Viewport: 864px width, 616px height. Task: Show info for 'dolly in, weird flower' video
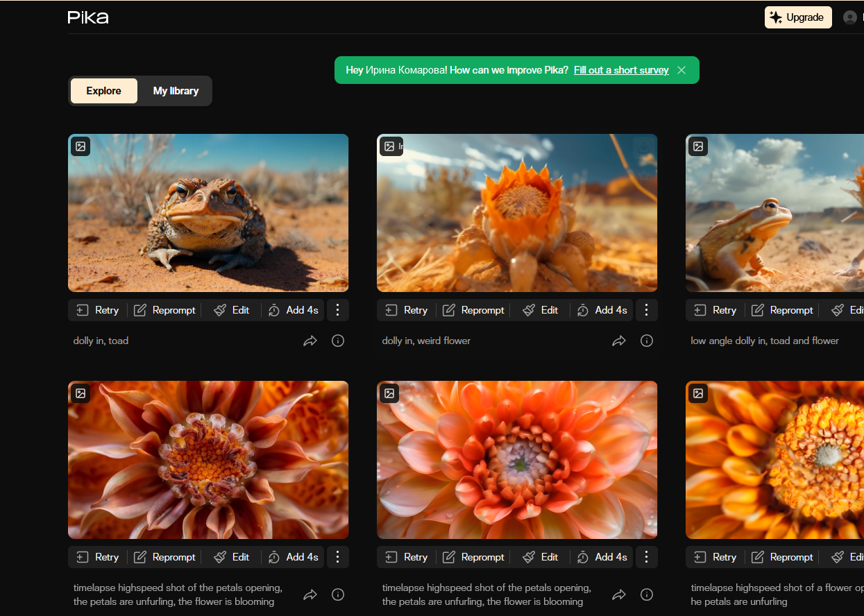coord(647,341)
